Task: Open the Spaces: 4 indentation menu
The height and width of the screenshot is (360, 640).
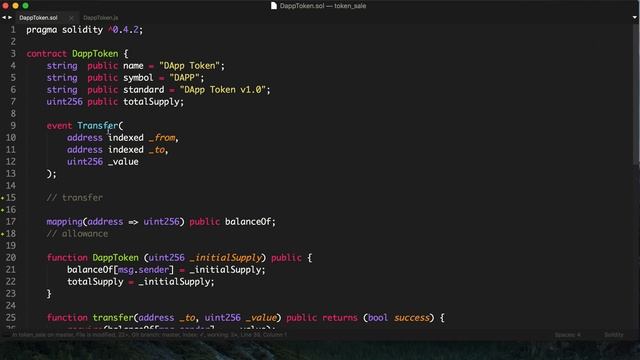Action: coord(567,335)
